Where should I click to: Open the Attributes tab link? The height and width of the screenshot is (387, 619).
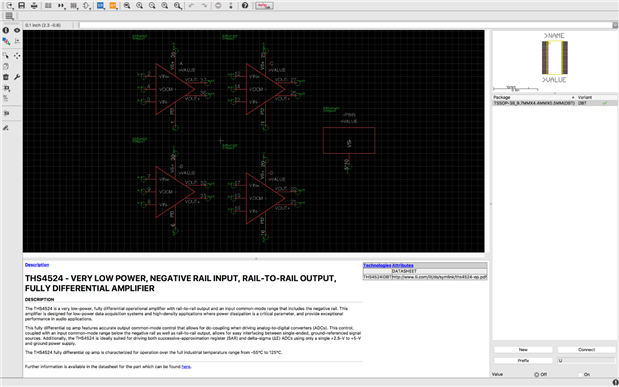403,265
